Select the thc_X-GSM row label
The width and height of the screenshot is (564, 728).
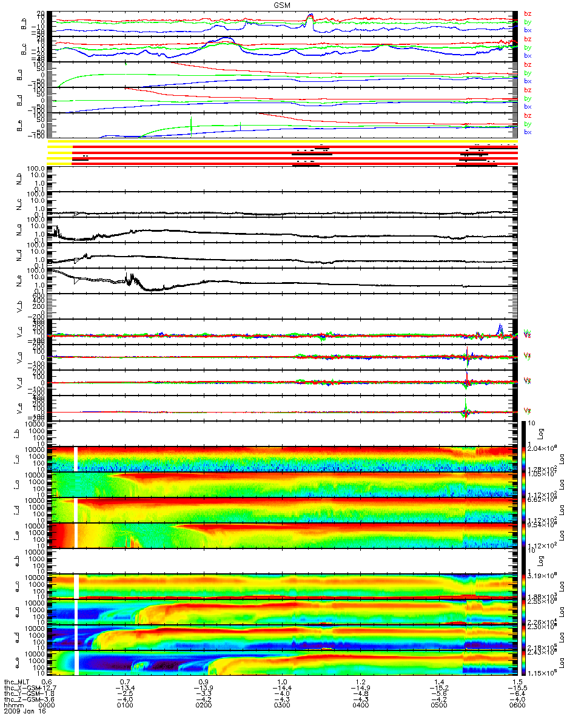[21, 687]
